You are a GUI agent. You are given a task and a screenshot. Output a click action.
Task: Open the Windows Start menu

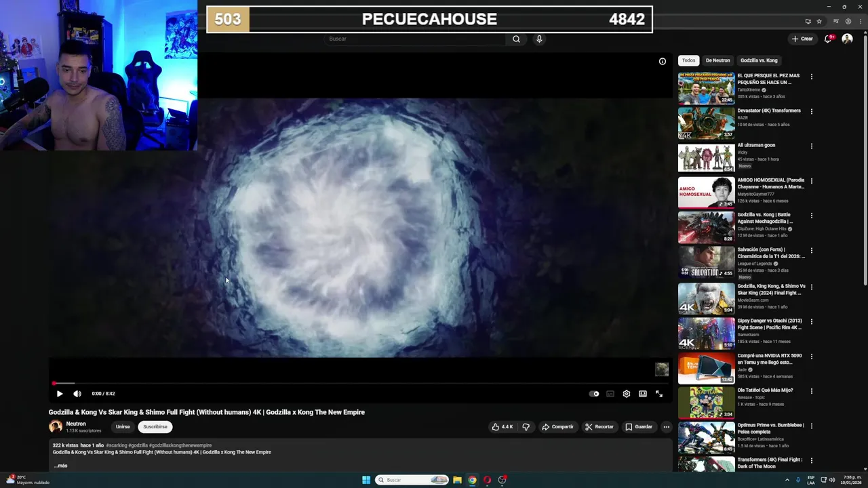tap(366, 480)
